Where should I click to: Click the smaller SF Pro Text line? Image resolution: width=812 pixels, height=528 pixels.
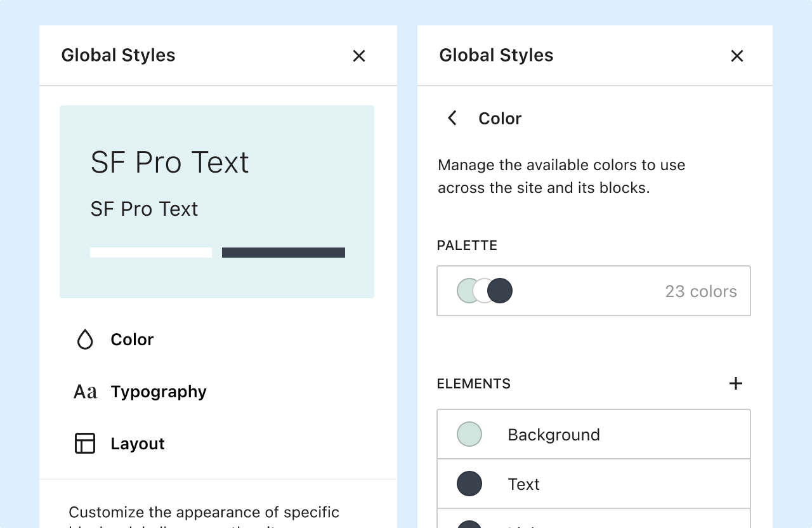(144, 209)
